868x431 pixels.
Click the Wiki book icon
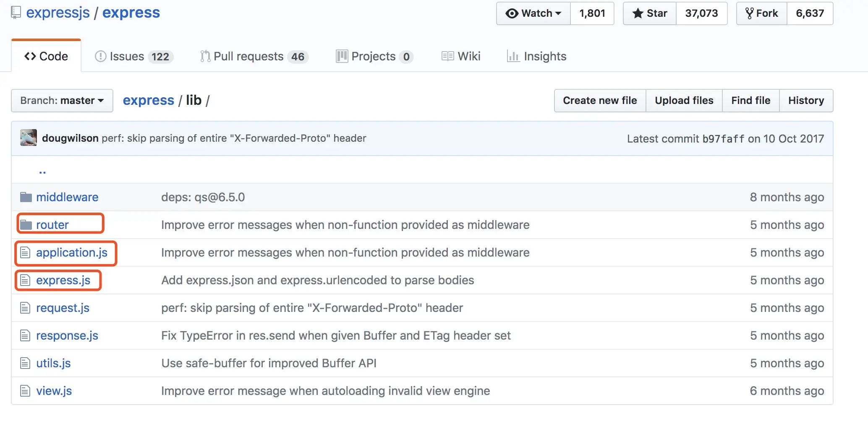(447, 56)
